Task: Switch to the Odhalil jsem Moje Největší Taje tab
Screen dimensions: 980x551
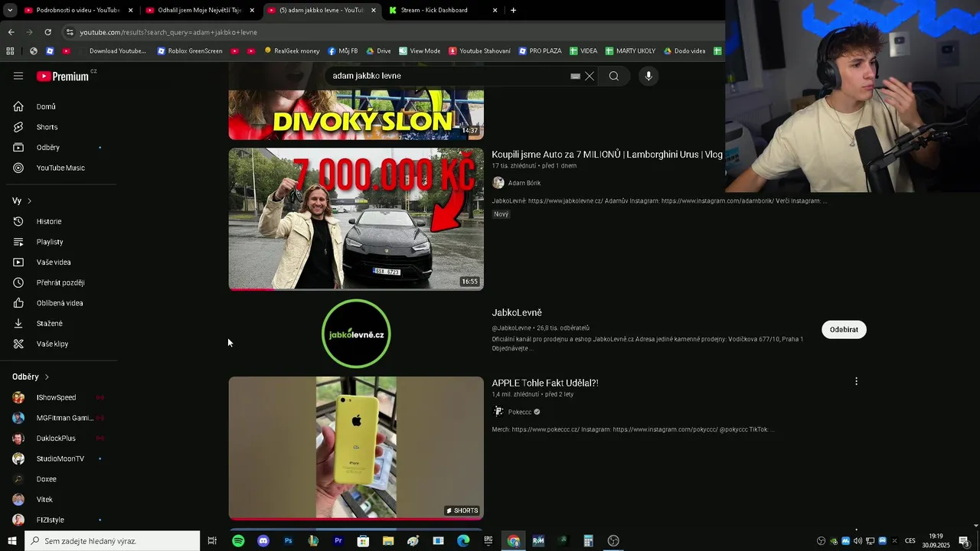Action: [199, 10]
